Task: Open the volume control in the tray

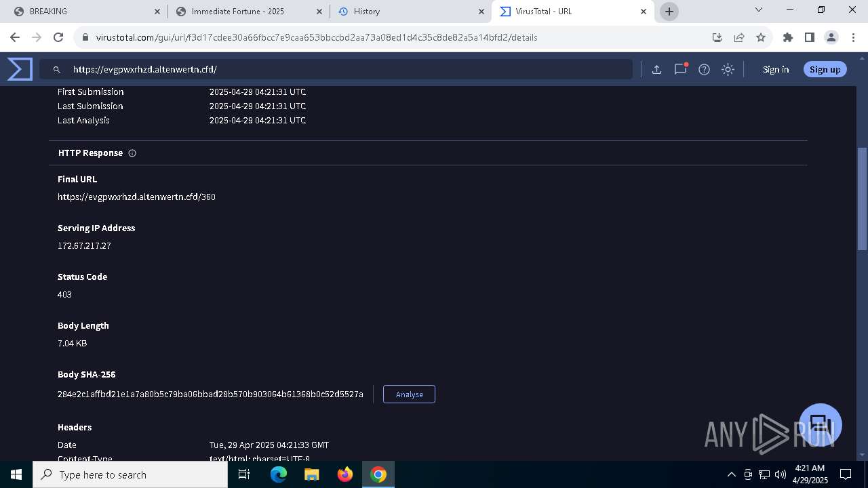Action: coord(781,474)
